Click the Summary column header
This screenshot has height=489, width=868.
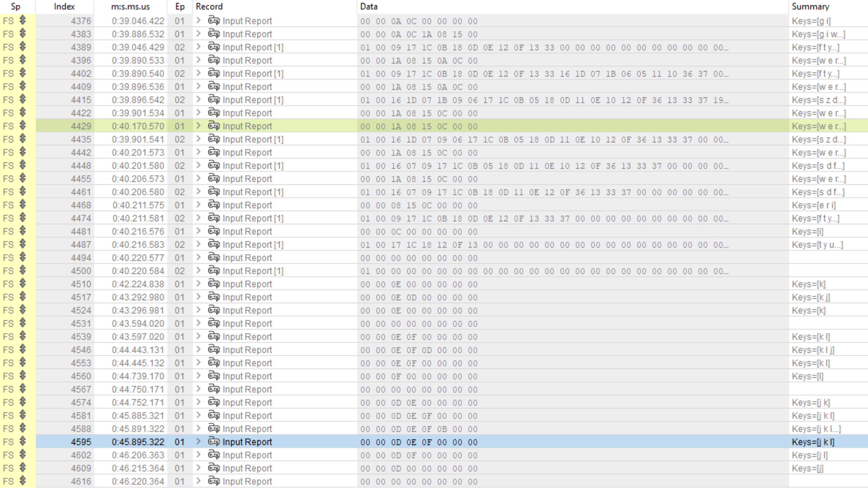[x=810, y=6]
